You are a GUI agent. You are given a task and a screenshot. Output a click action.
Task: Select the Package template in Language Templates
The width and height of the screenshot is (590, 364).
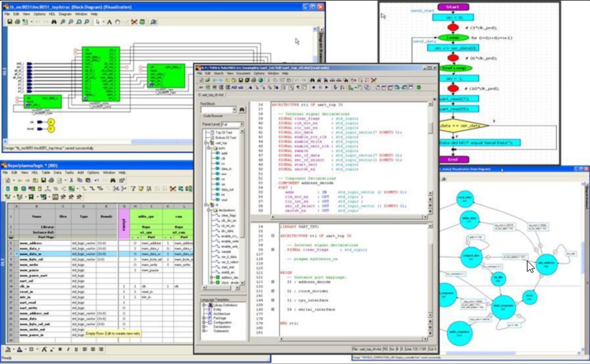[x=220, y=318]
